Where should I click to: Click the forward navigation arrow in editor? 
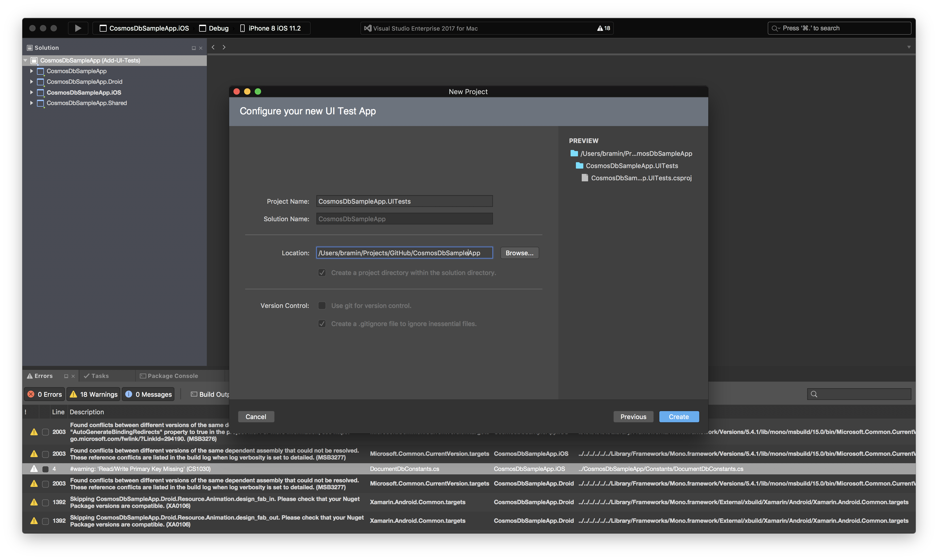224,47
